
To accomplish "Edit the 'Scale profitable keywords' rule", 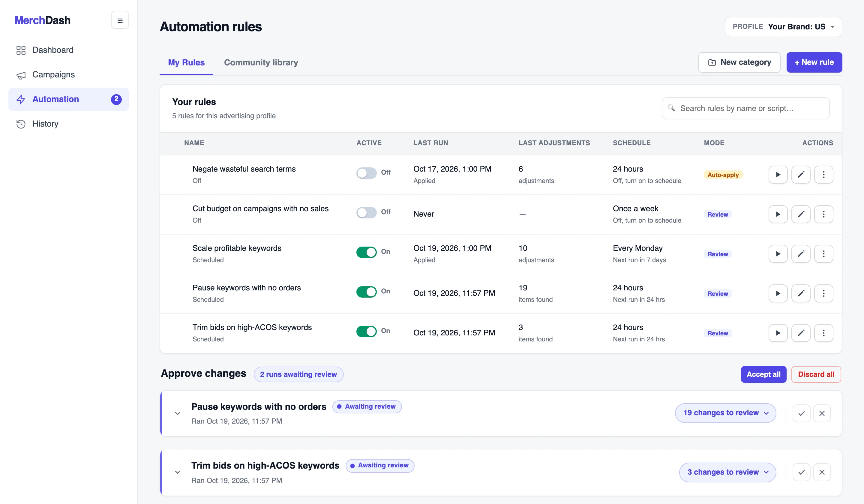I will (801, 254).
